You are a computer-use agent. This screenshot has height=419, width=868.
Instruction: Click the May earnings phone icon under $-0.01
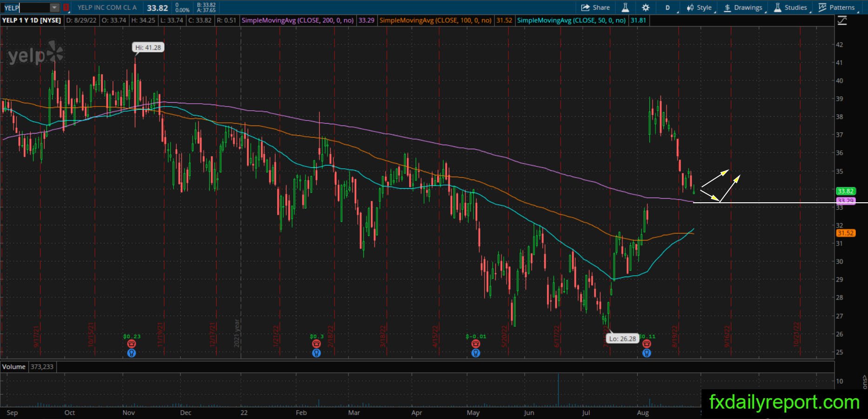coord(475,344)
